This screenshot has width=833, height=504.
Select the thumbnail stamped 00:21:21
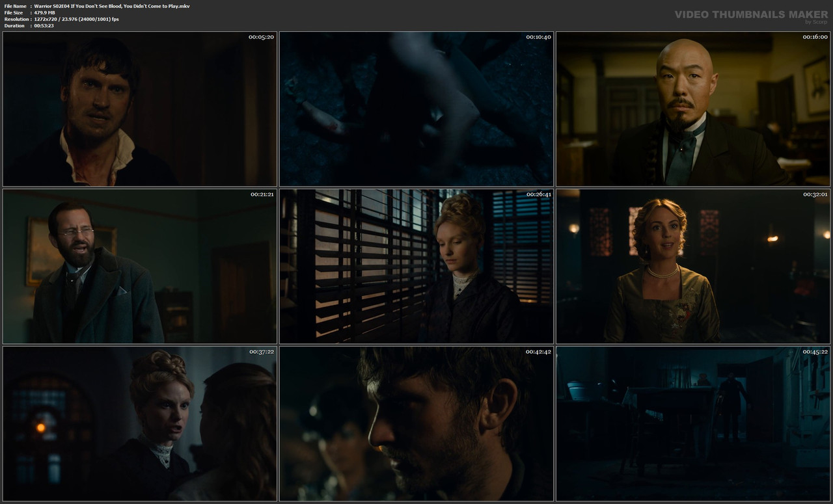[x=140, y=266]
